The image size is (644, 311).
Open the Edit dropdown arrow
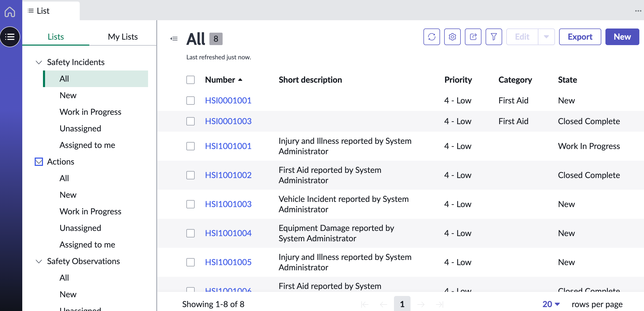(x=546, y=37)
